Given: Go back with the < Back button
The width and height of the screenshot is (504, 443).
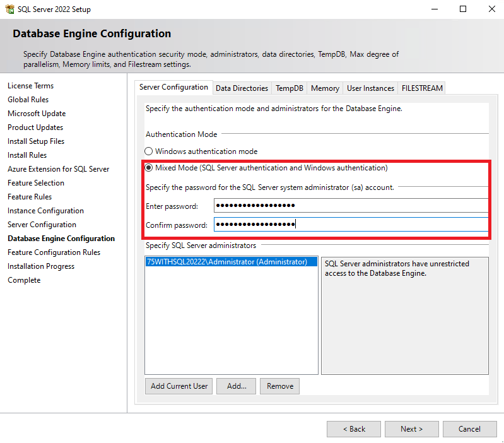Looking at the screenshot, I should point(354,429).
